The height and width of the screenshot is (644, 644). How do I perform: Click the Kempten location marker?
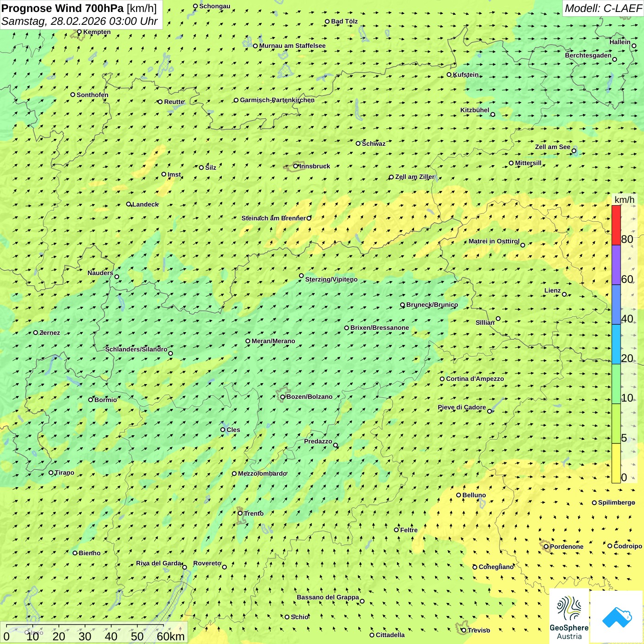click(x=79, y=32)
